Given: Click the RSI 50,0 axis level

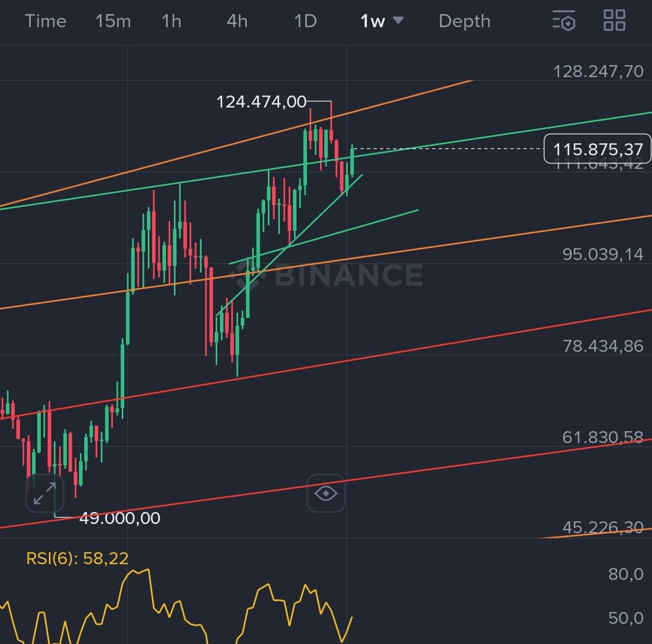Looking at the screenshot, I should point(626,618).
